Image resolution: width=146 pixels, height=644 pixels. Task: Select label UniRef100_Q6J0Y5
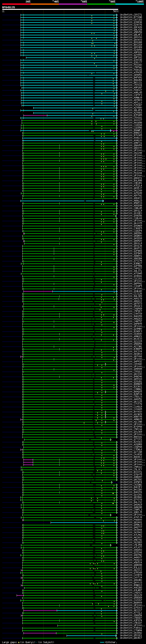(x=131, y=223)
